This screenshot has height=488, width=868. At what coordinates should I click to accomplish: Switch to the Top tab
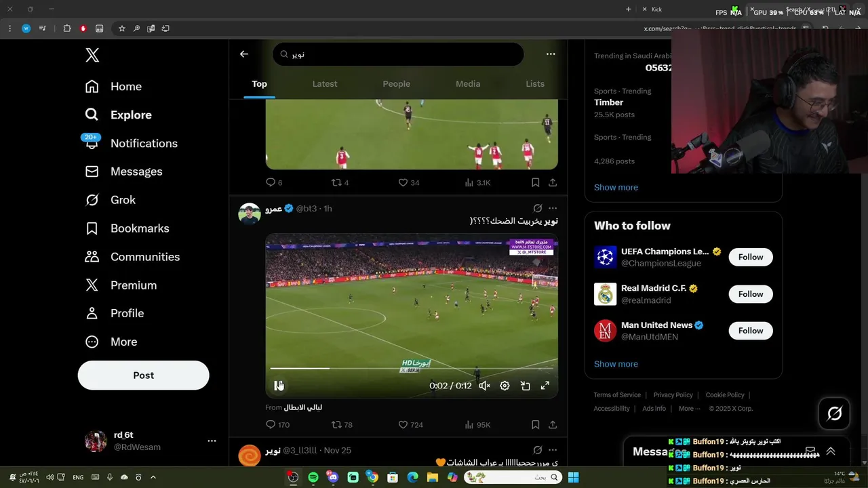pos(260,84)
